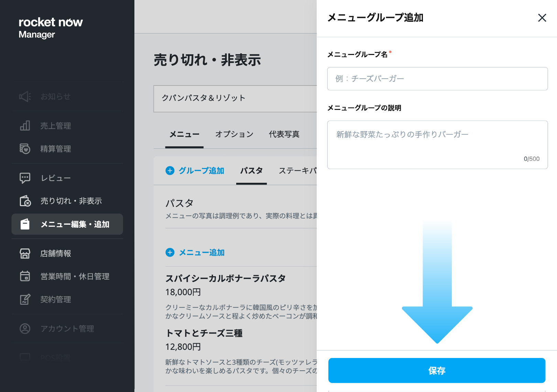Close the メニューグループ追加 panel
This screenshot has width=557, height=392.
pyautogui.click(x=542, y=18)
